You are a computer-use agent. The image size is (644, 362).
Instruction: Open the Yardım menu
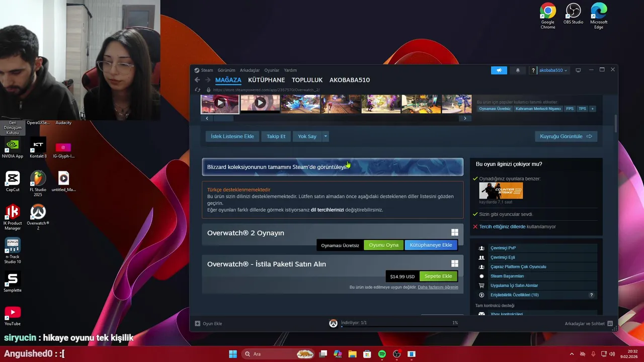[x=290, y=70]
